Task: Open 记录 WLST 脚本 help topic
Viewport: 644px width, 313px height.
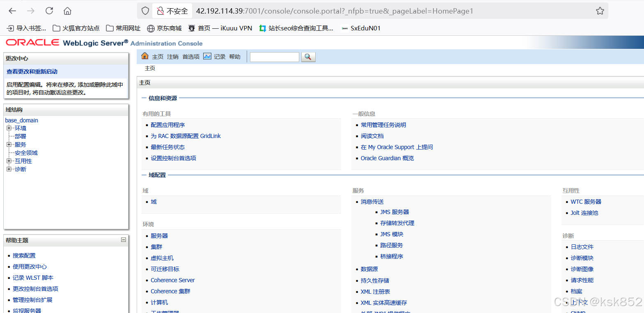Action: pos(33,278)
